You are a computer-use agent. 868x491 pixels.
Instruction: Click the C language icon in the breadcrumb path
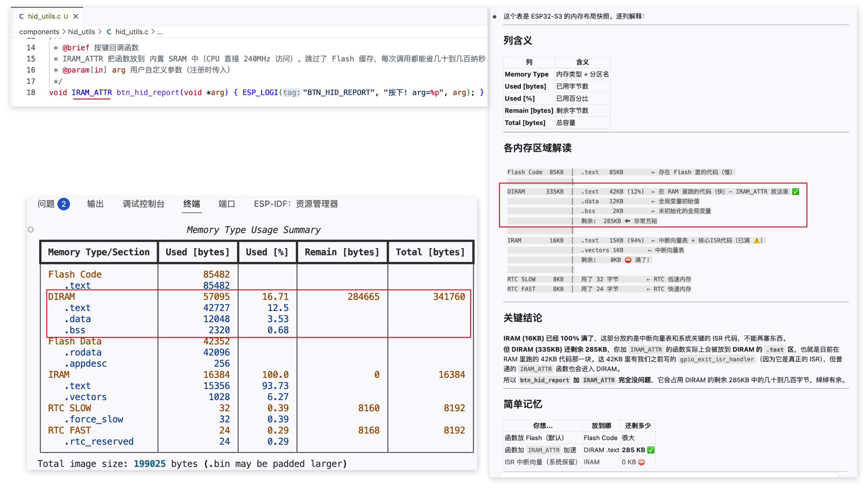[109, 32]
